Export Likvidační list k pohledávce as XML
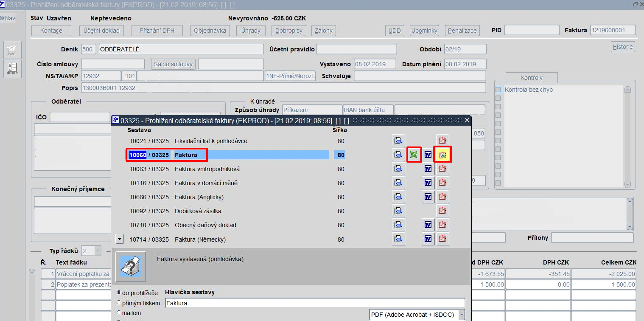The height and width of the screenshot is (321, 644). (x=398, y=141)
